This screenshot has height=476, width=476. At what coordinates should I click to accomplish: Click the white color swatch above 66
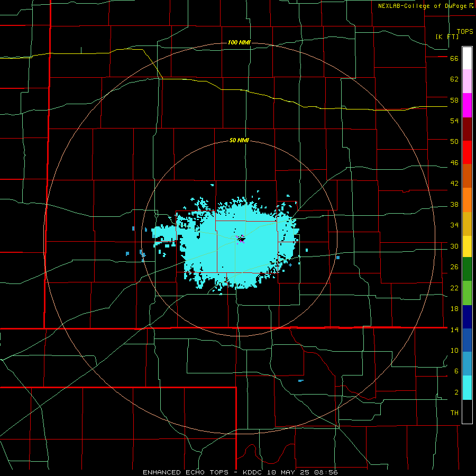coord(467,58)
